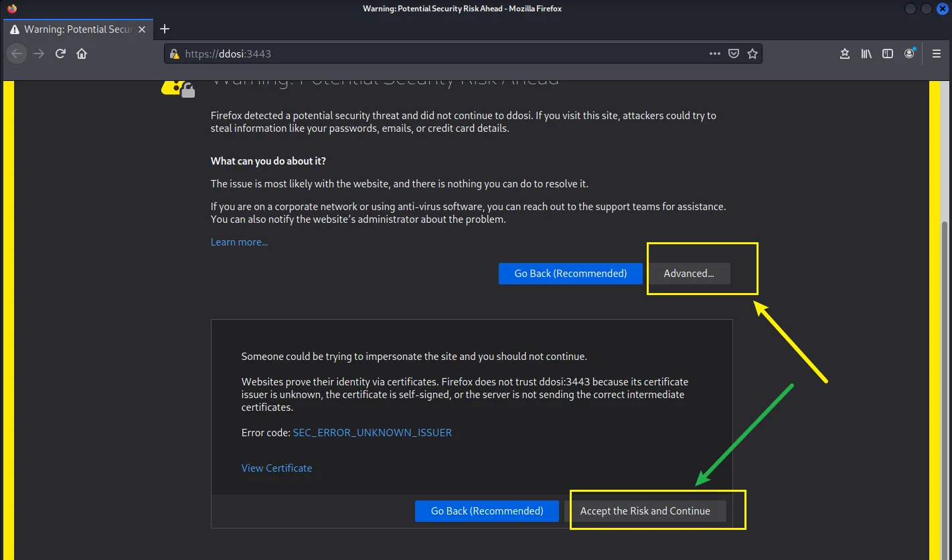952x560 pixels.
Task: Toggle the sidebar view icon
Action: click(888, 54)
